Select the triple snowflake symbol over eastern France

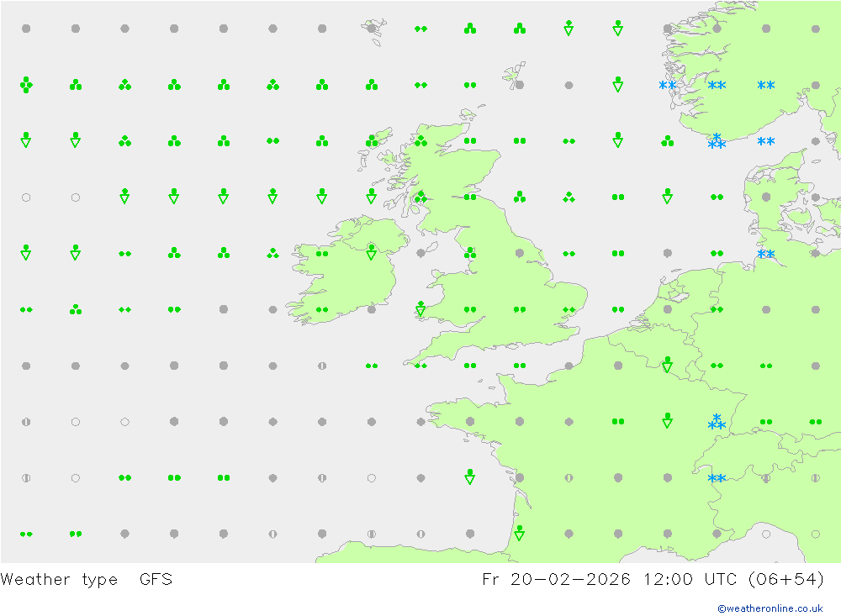click(x=717, y=421)
